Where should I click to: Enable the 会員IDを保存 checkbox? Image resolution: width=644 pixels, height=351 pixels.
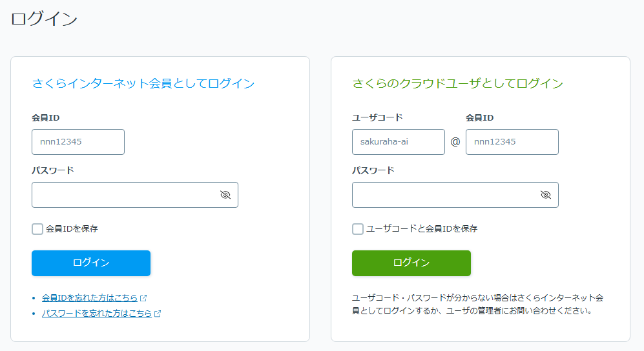pyautogui.click(x=37, y=228)
